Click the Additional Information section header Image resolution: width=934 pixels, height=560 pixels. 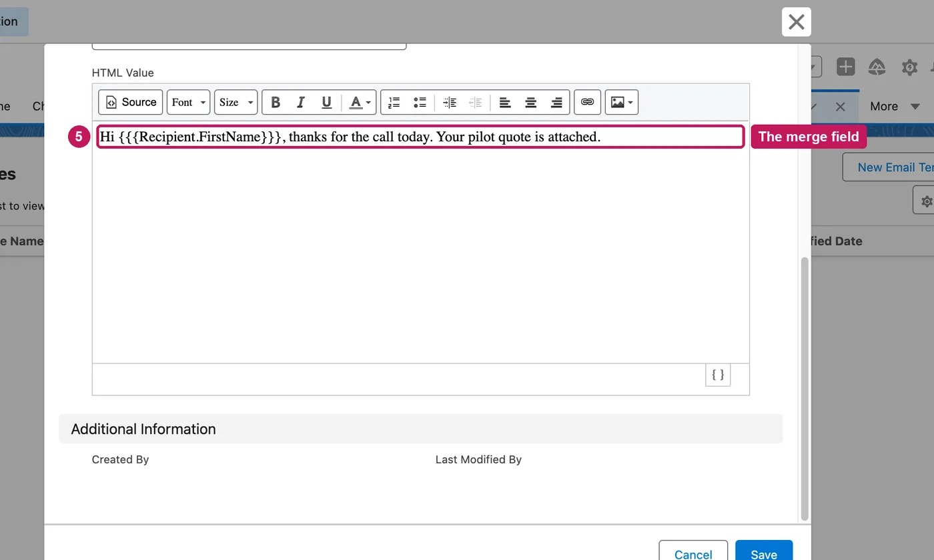pos(420,429)
